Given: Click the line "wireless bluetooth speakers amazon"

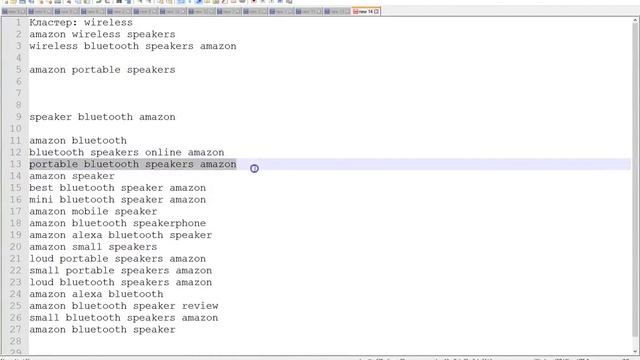Looking at the screenshot, I should (x=133, y=46).
